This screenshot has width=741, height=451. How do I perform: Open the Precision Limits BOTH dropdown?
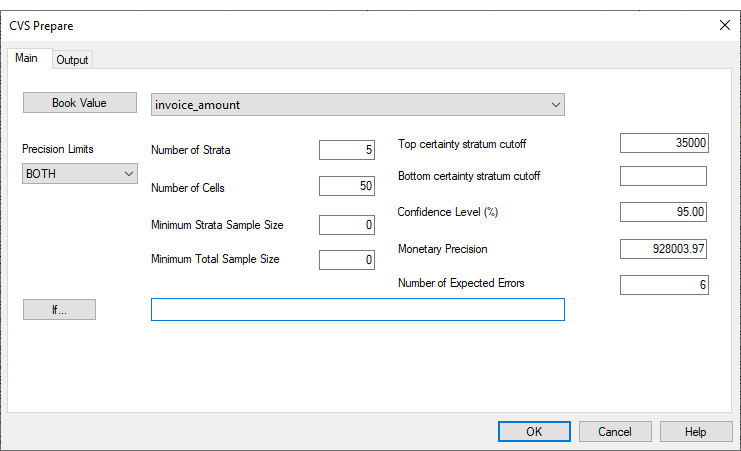(x=79, y=173)
